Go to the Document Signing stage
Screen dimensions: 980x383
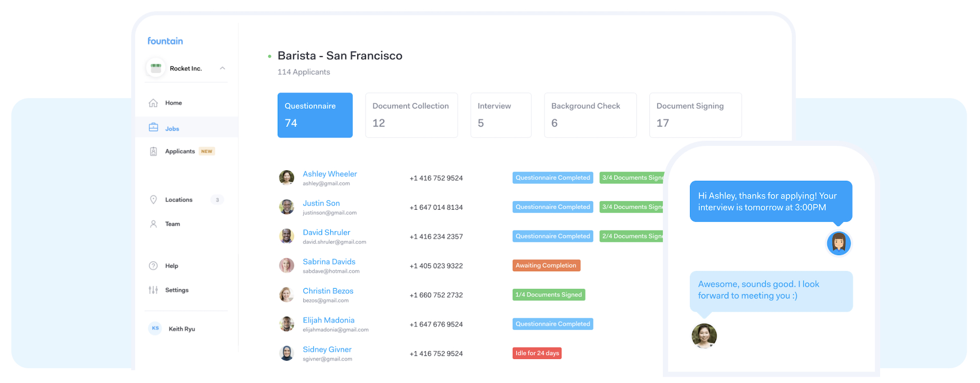click(x=695, y=115)
